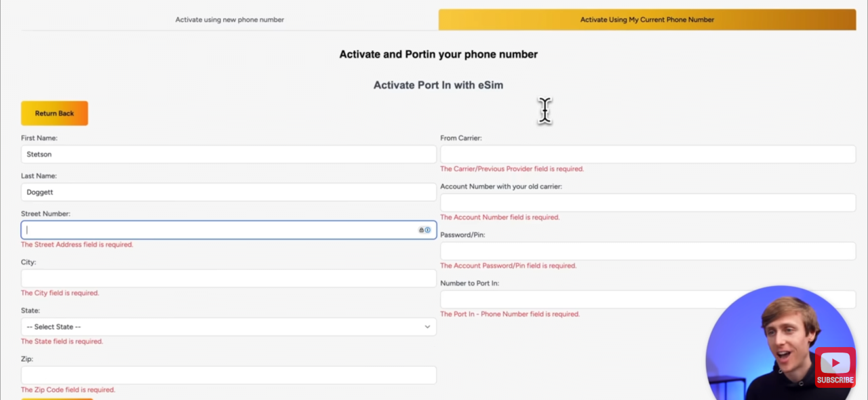
Task: Click the Activate and Portin your phone number heading
Action: tap(438, 54)
